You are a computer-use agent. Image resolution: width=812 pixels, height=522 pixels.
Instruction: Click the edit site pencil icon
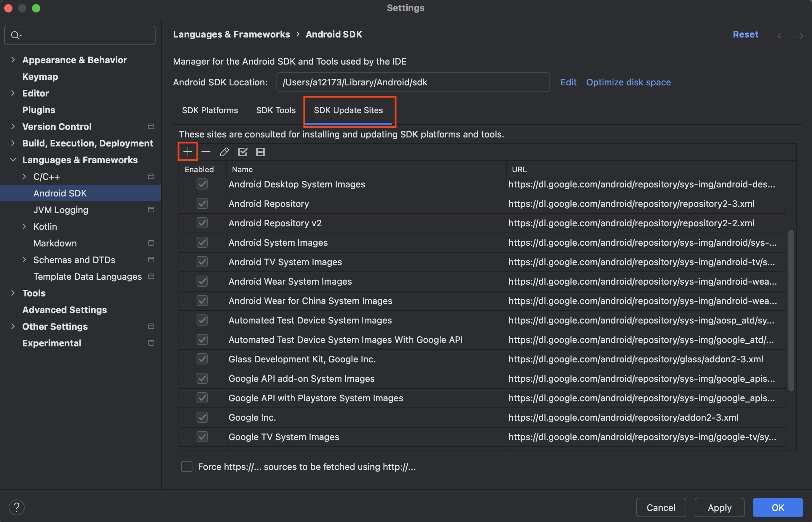224,152
